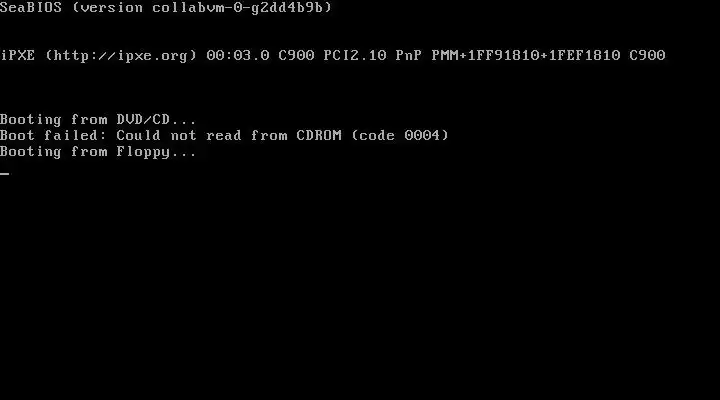Viewport: 720px width, 400px height.
Task: Click the word DVD/CD
Action: click(143, 119)
